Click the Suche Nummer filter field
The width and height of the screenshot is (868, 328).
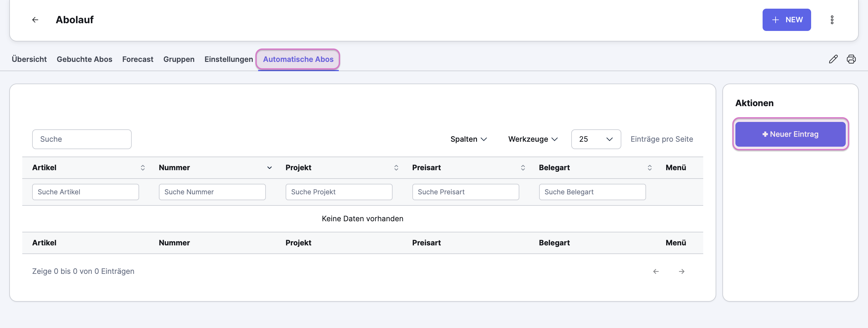click(212, 192)
